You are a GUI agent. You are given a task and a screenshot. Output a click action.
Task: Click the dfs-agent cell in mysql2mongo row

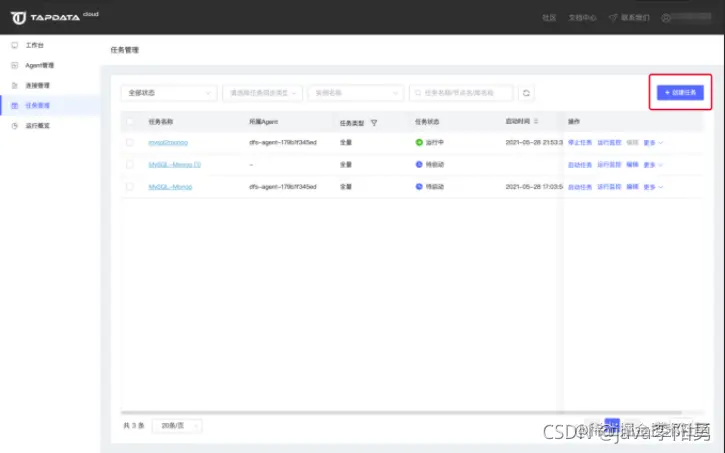click(x=283, y=142)
